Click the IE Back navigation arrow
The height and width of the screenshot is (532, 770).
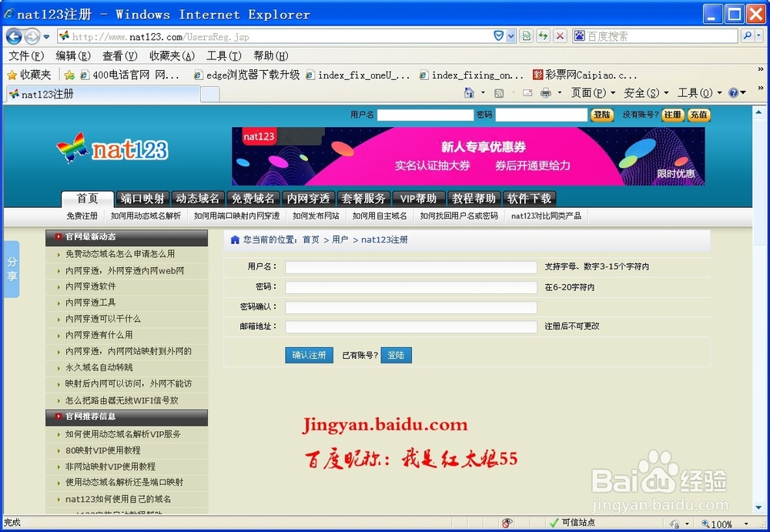(14, 36)
